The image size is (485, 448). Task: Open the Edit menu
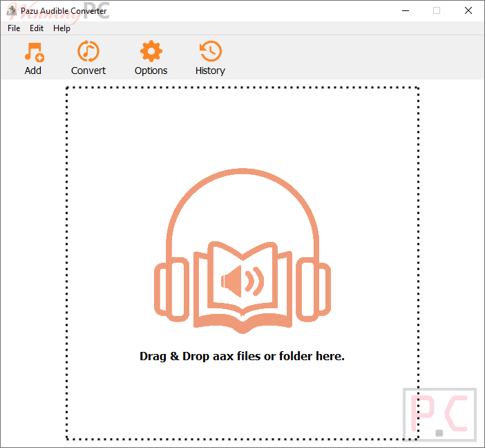[37, 28]
